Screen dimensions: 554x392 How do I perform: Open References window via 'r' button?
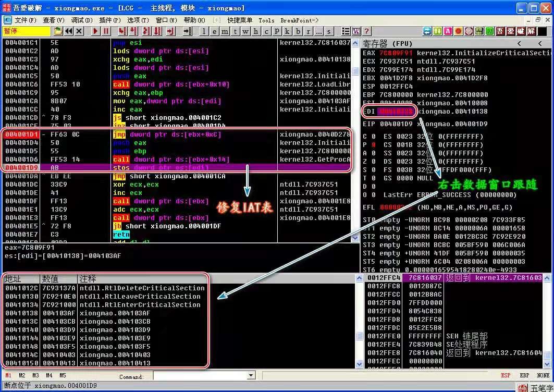[308, 31]
